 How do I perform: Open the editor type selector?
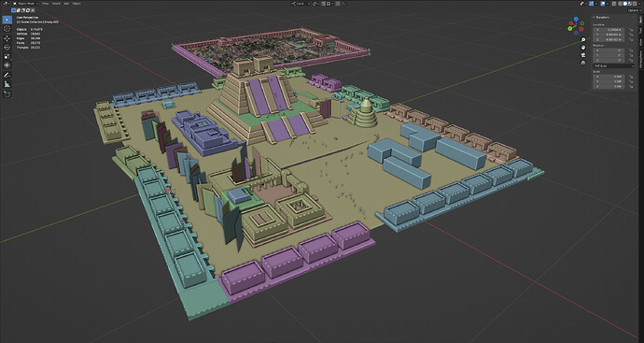coord(7,4)
